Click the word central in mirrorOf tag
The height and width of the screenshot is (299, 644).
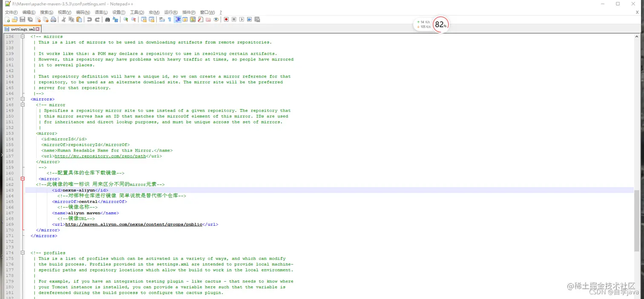click(88, 202)
